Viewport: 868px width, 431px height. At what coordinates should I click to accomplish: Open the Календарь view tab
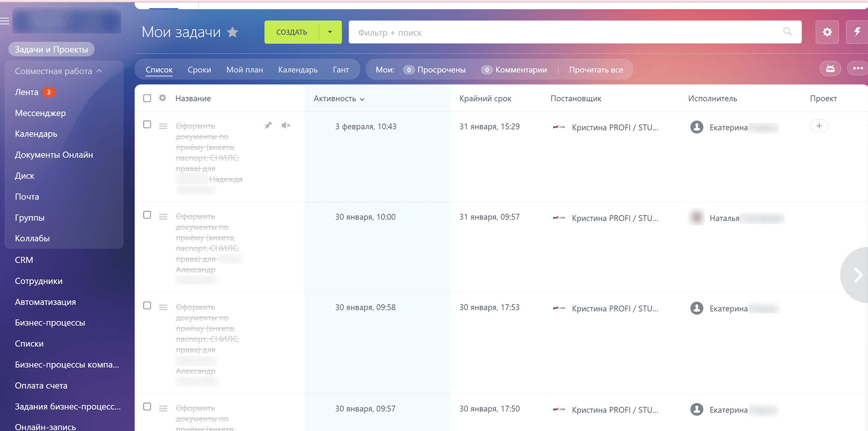(x=298, y=70)
